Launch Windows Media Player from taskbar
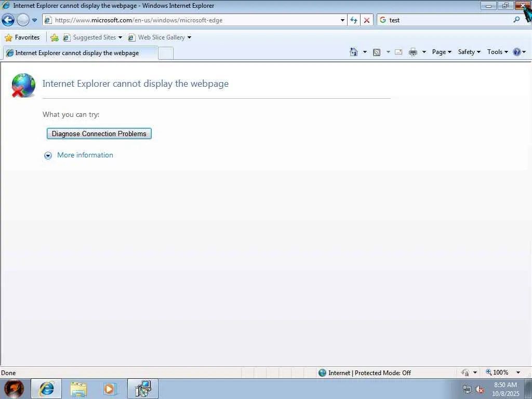532x399 pixels. pos(110,389)
